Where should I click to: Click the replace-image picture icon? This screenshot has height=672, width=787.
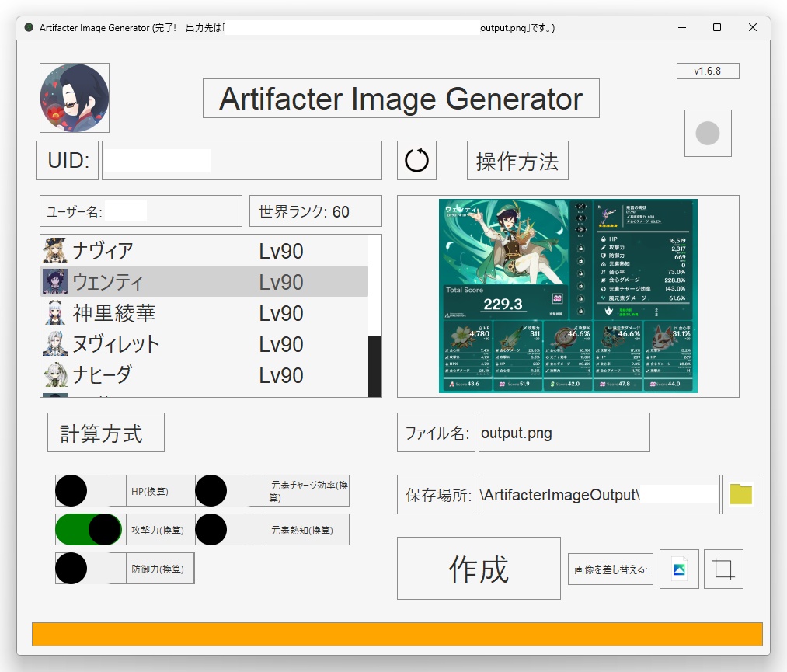pyautogui.click(x=679, y=569)
